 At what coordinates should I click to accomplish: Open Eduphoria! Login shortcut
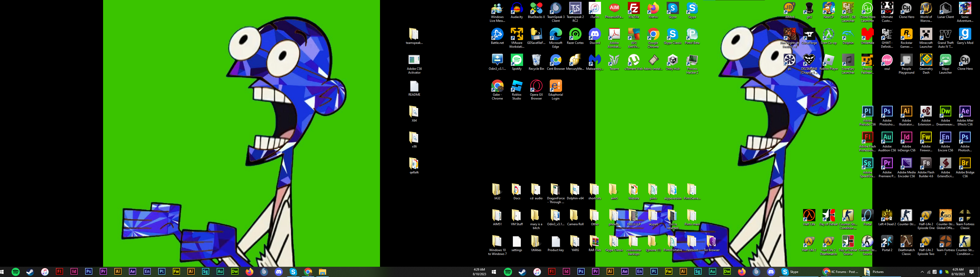555,90
